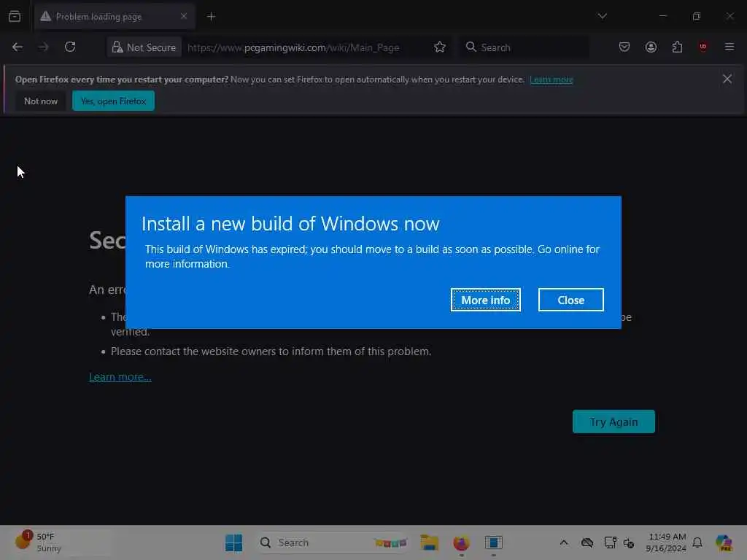Dismiss the Firefox startup notification bar

pyautogui.click(x=727, y=79)
